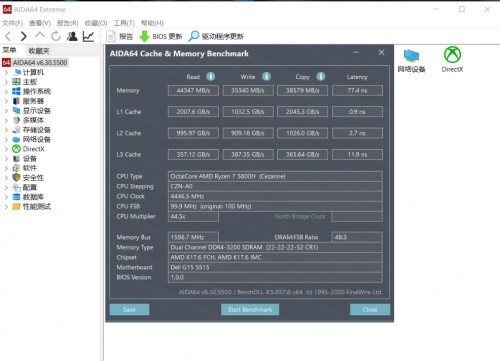Click the Refresh icon in the toolbar
500x361 pixels.
[56, 36]
